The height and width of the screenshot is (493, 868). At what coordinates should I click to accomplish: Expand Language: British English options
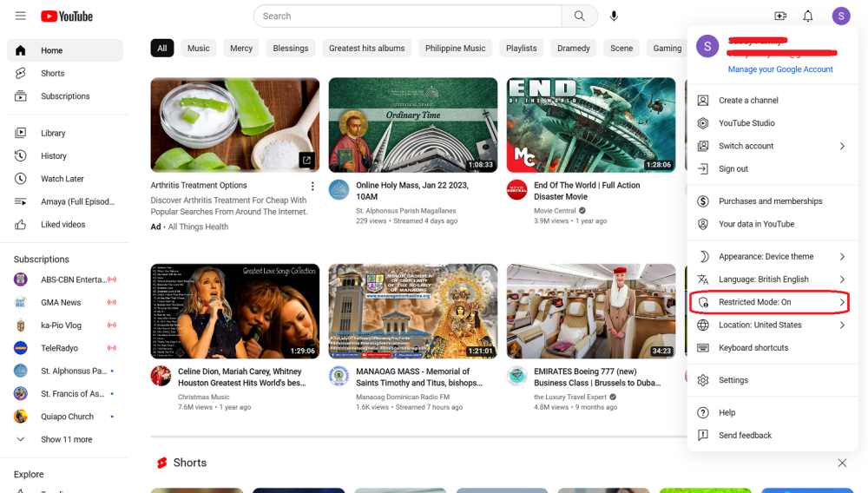(773, 279)
